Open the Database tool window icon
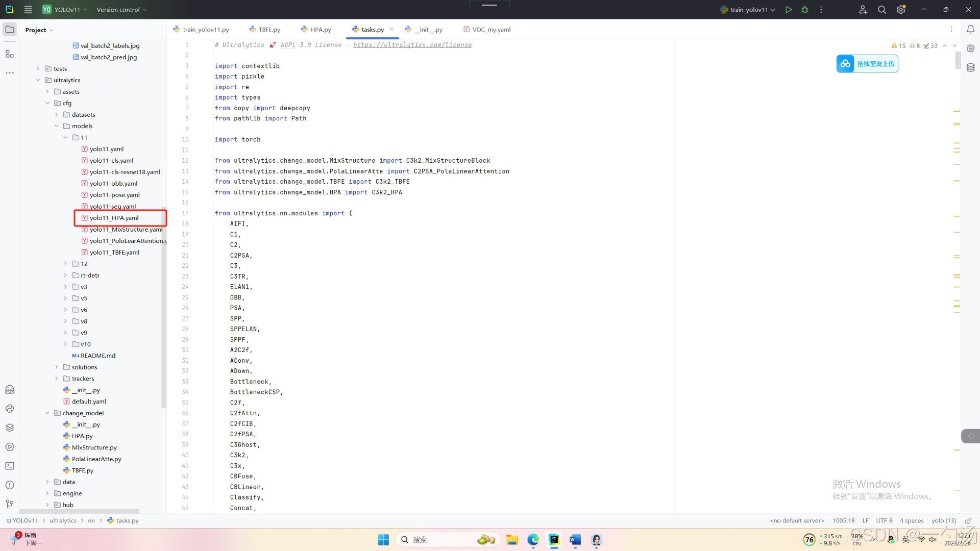The image size is (980, 551). [x=970, y=67]
